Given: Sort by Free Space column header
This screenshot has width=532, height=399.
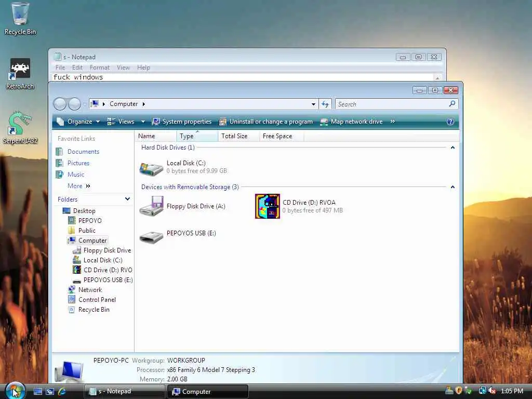Looking at the screenshot, I should 281,136.
